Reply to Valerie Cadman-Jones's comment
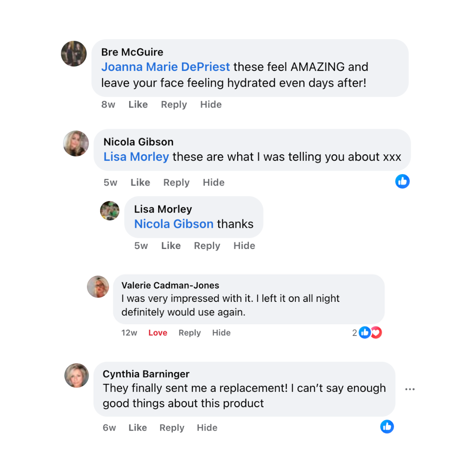This screenshot has height=476, width=476. coord(190,333)
